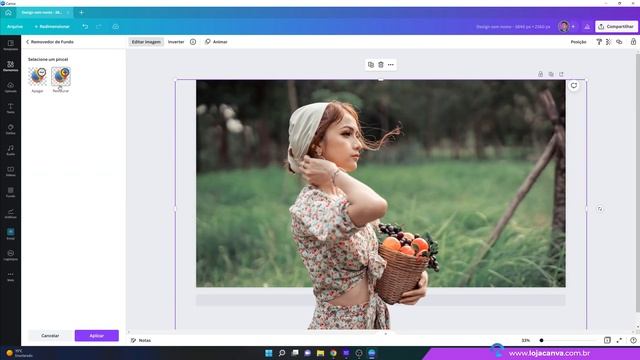Open the Windows Start menu
Screen dimensions: 640x360
(x=269, y=353)
